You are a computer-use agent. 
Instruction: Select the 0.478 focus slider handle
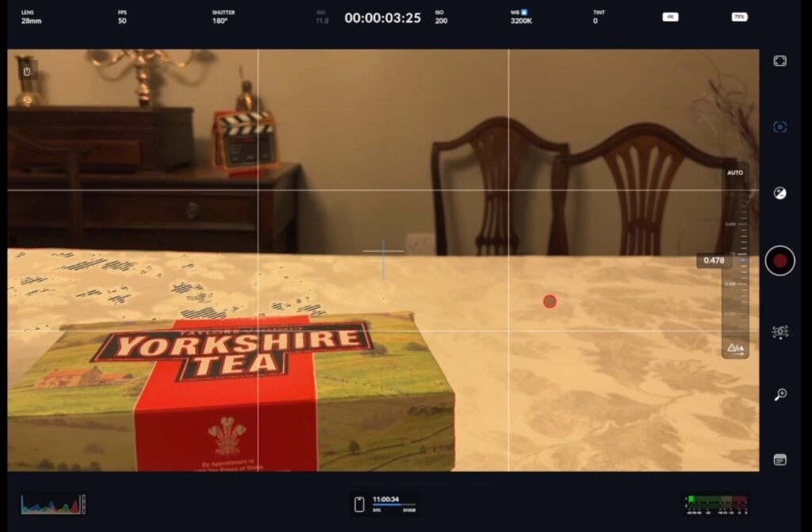(x=714, y=261)
